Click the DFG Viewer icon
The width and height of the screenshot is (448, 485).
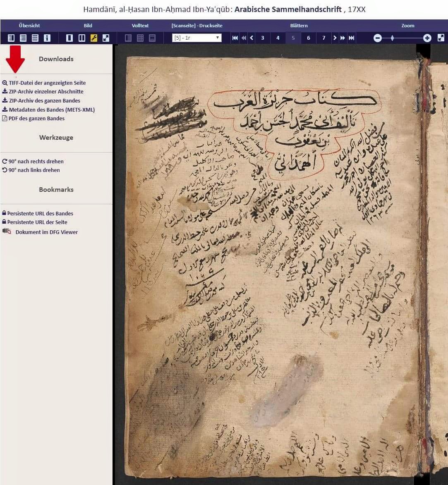pos(7,232)
